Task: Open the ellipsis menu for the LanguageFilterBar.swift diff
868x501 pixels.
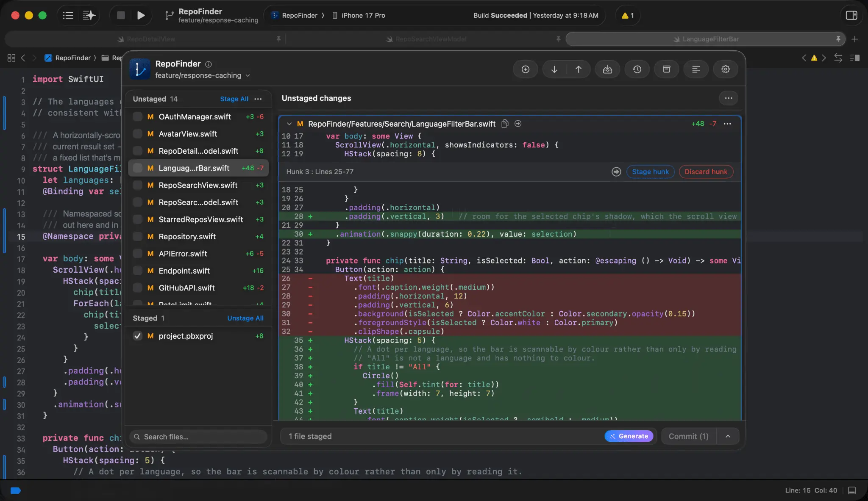Action: 727,124
